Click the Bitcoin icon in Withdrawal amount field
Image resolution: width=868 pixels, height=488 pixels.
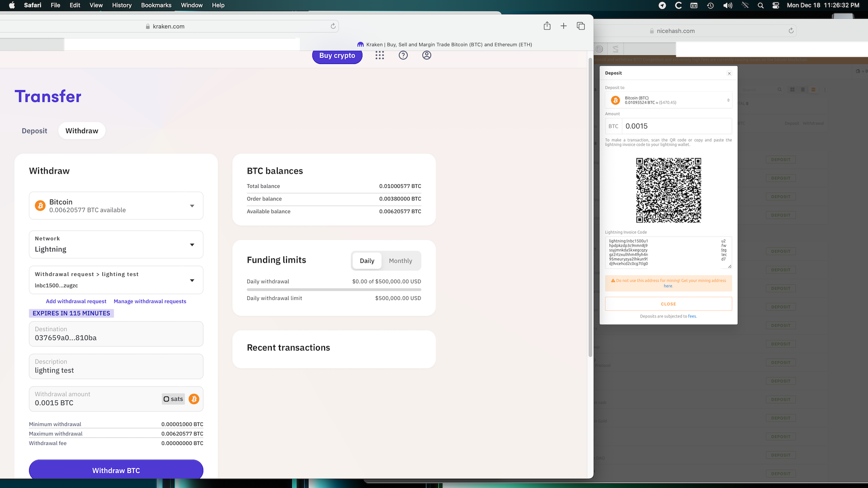tap(194, 399)
